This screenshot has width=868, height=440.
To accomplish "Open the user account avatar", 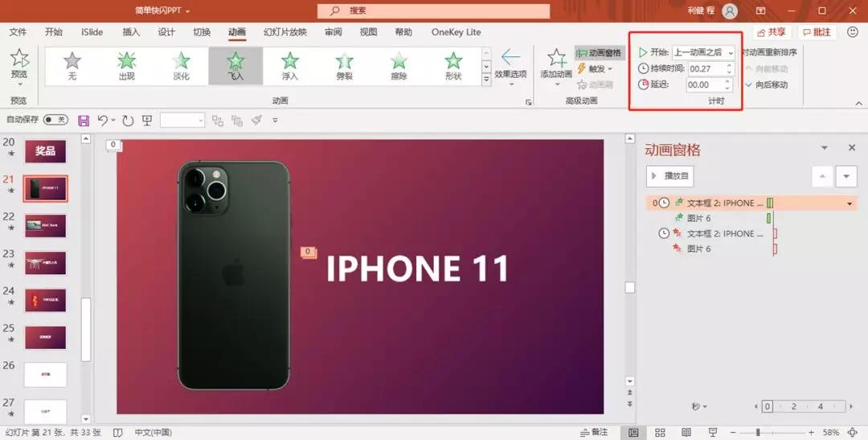I will click(x=730, y=10).
